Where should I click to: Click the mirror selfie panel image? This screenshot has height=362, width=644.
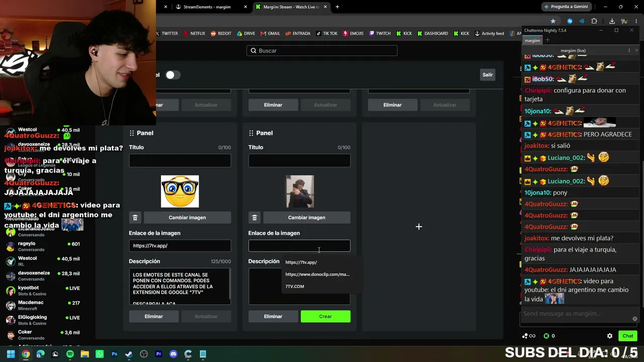[300, 192]
